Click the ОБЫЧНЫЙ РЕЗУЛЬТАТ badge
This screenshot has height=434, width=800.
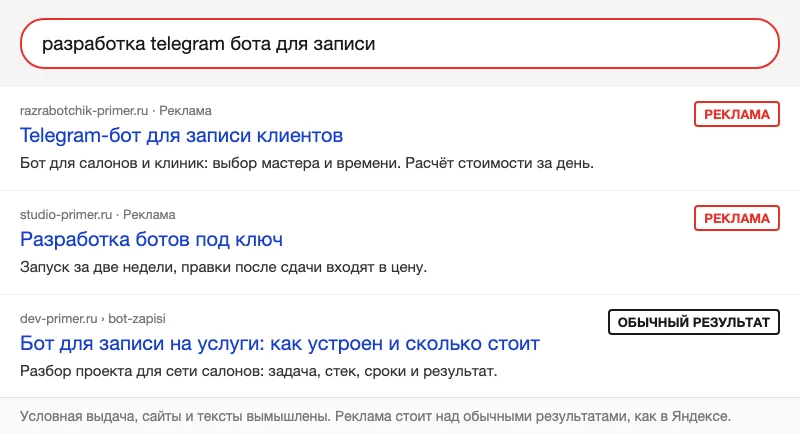coord(694,322)
